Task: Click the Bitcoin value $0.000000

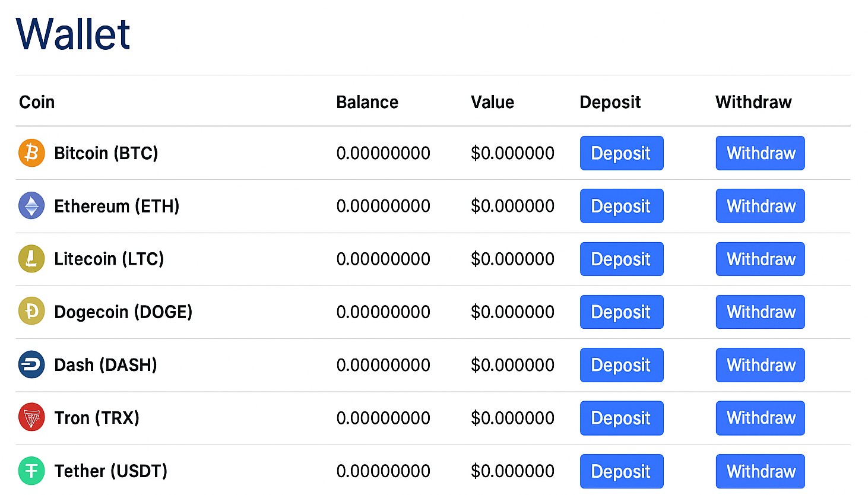Action: [x=512, y=153]
